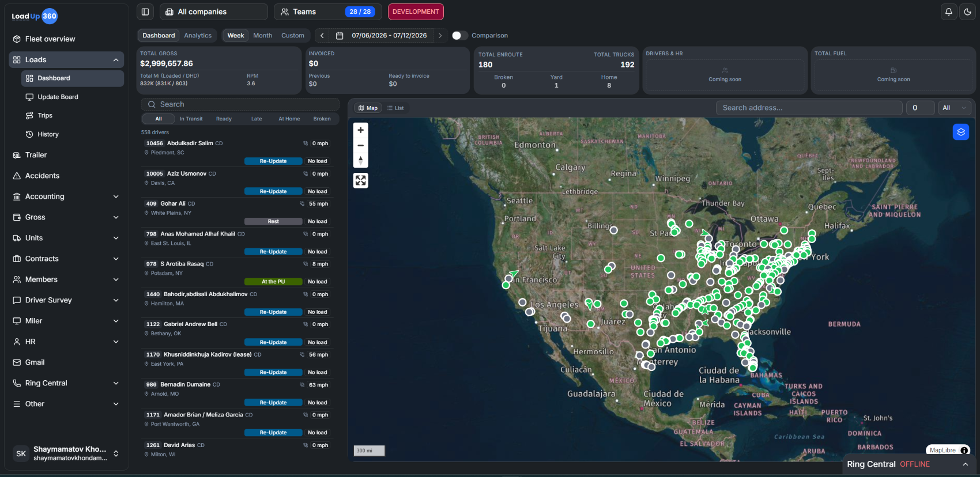Toggle the Comparison switch
Viewport: 980px width, 477px height.
(x=459, y=36)
